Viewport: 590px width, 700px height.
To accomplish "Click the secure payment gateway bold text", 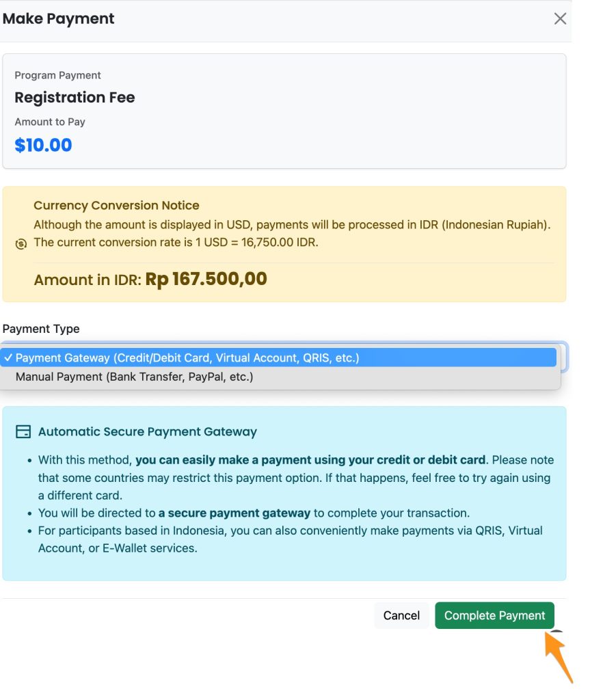I will (x=234, y=513).
